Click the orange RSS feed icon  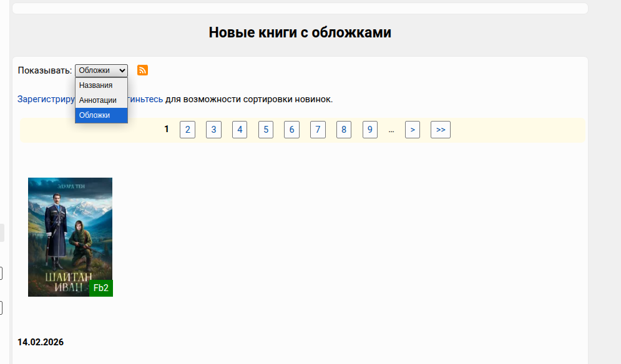pos(142,70)
